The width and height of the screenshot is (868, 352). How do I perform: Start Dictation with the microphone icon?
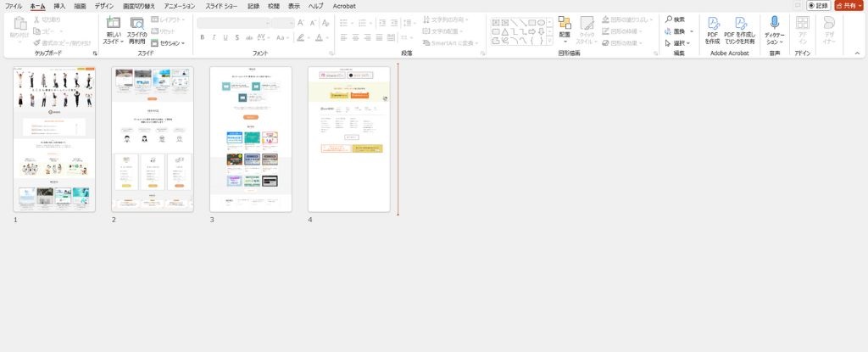coord(775,24)
